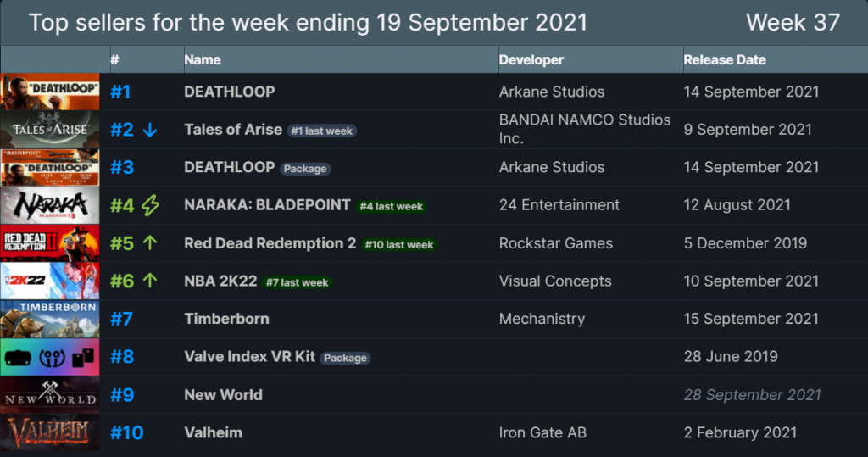
Task: Click the Timberborn game name link
Action: click(227, 319)
